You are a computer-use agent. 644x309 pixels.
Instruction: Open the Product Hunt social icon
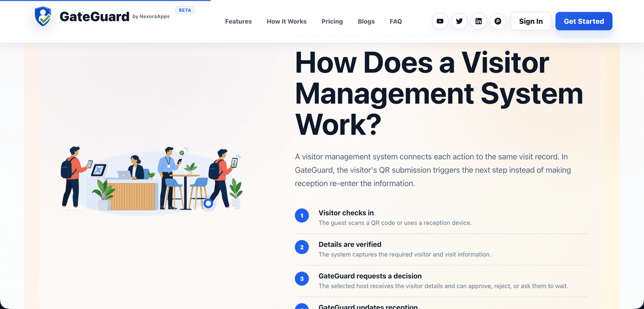click(x=498, y=21)
